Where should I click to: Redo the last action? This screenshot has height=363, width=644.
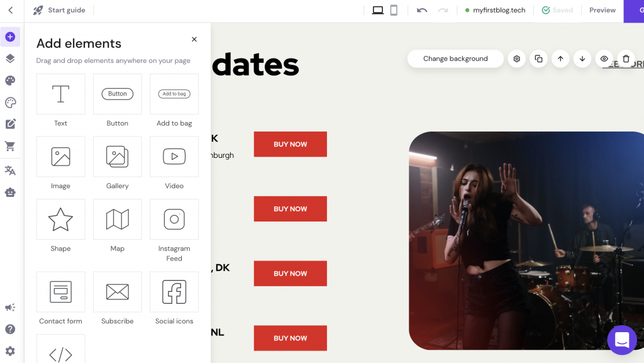(x=443, y=10)
